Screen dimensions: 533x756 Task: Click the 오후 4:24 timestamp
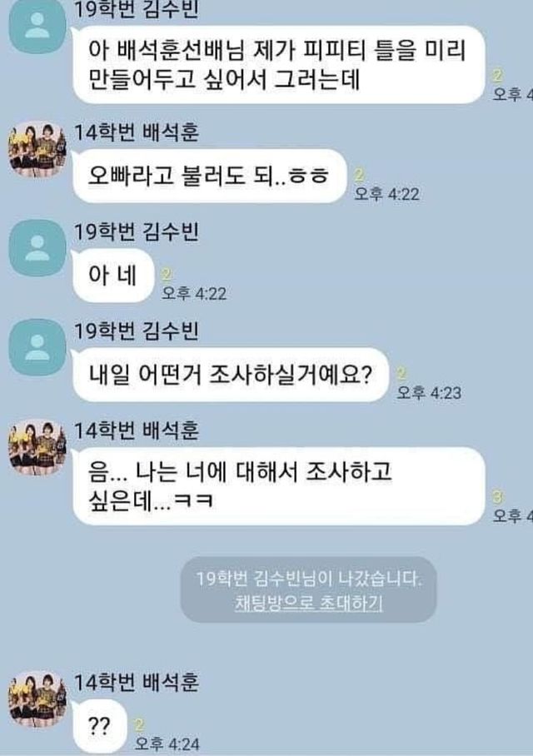167,744
